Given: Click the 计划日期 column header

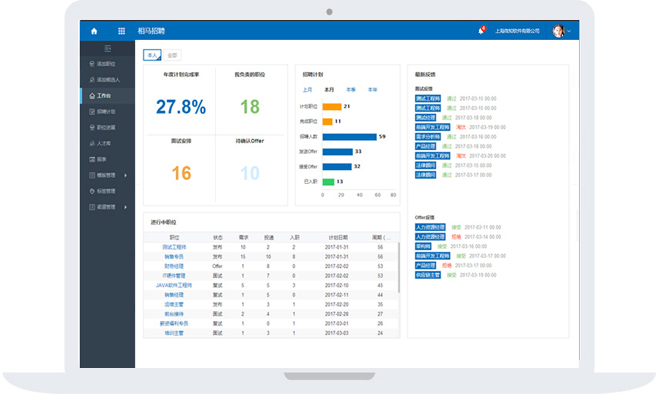Looking at the screenshot, I should click(338, 238).
